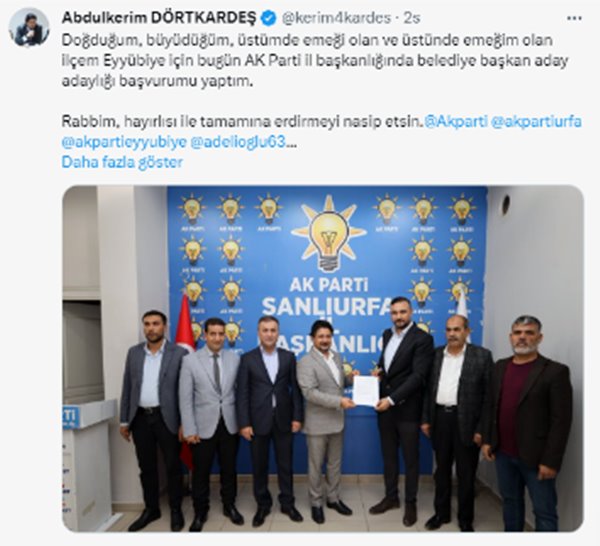This screenshot has height=546, width=600.
Task: Open the @akpartiurfa mention
Action: (536, 121)
